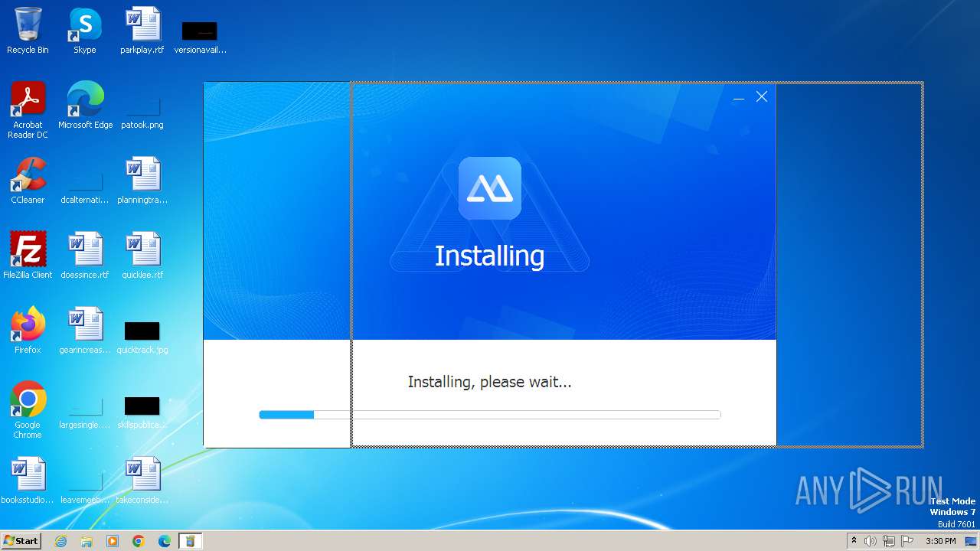Launch Microsoft Edge from the desktop
Viewport: 980px width, 551px height.
(x=86, y=106)
